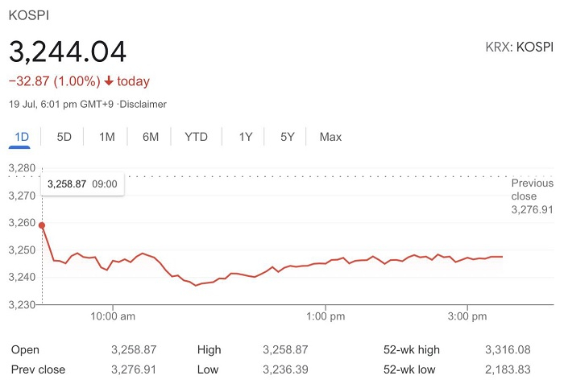Viewport: 564px width, 392px height.
Task: Switch to the 5D chart tab
Action: coord(64,137)
